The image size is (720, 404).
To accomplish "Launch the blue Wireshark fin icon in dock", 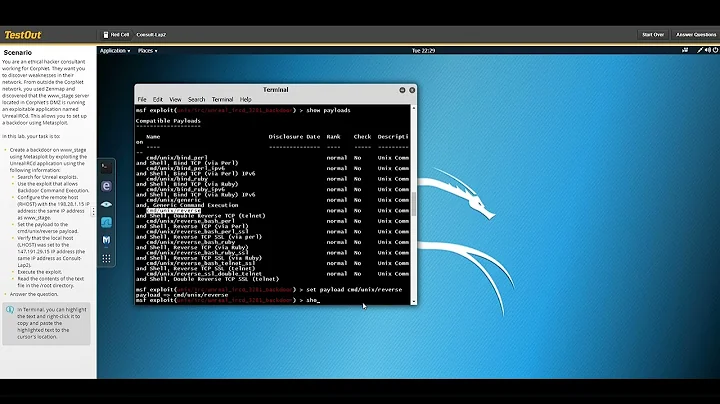I will [106, 222].
